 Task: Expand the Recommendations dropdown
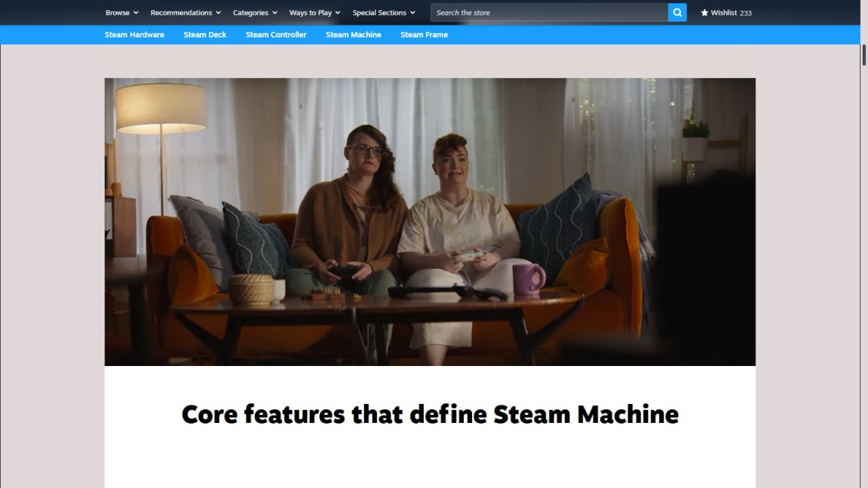click(x=186, y=12)
